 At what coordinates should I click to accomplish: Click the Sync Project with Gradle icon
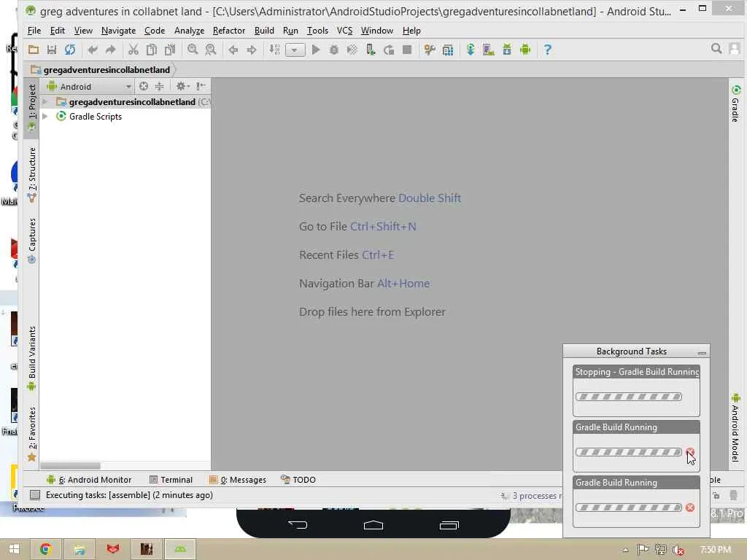(x=471, y=50)
